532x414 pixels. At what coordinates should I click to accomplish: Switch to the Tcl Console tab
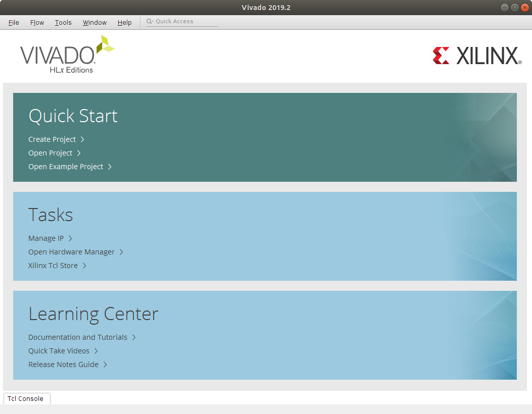[26, 398]
